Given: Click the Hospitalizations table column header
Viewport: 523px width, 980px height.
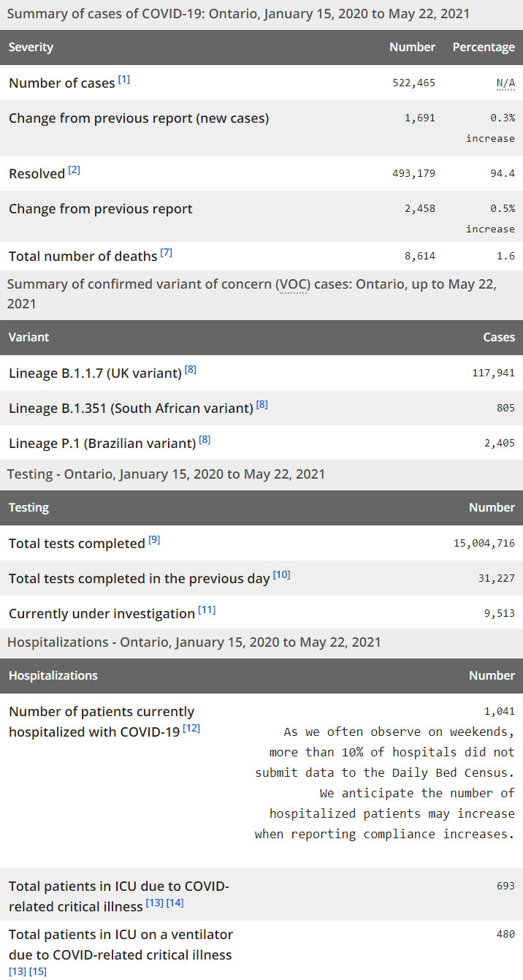Looking at the screenshot, I should pyautogui.click(x=53, y=676).
